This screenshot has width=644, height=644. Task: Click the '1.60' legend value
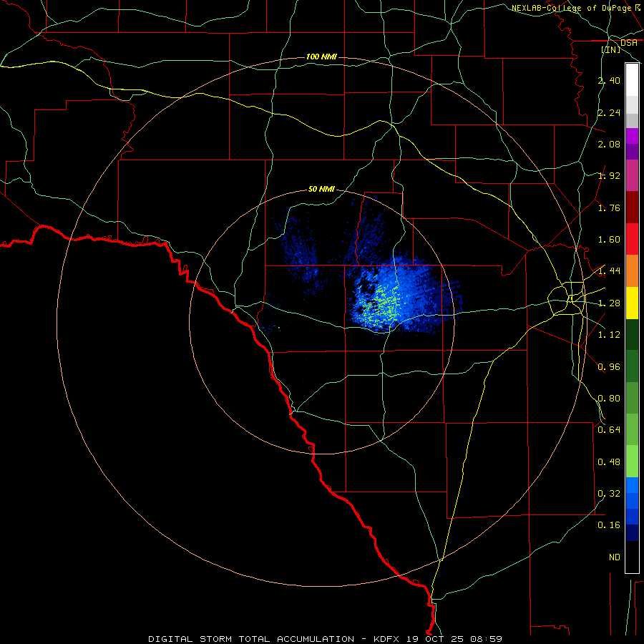(x=609, y=240)
